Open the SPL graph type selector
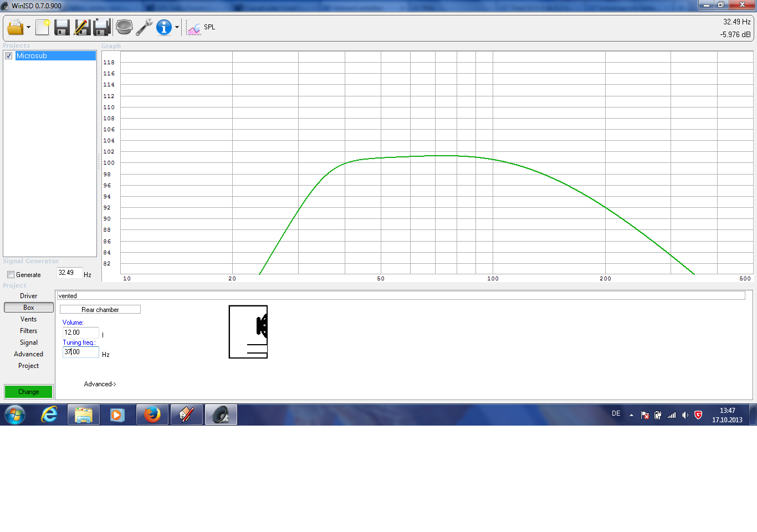757x532 pixels. [x=209, y=27]
